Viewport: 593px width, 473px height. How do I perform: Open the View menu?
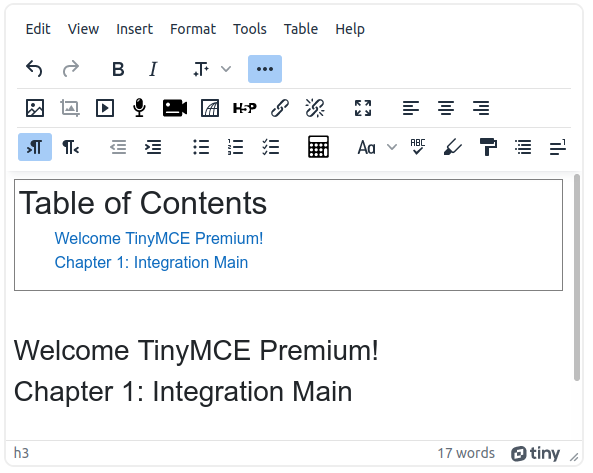click(83, 29)
